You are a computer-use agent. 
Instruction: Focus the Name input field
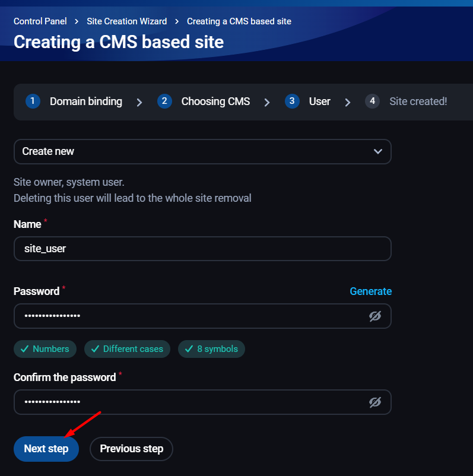[202, 249]
